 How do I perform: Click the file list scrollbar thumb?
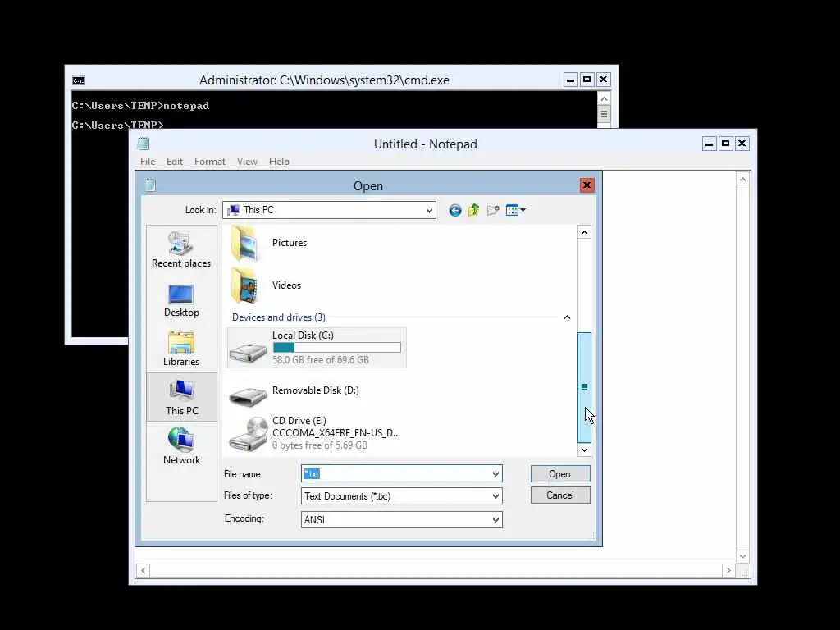click(x=584, y=387)
